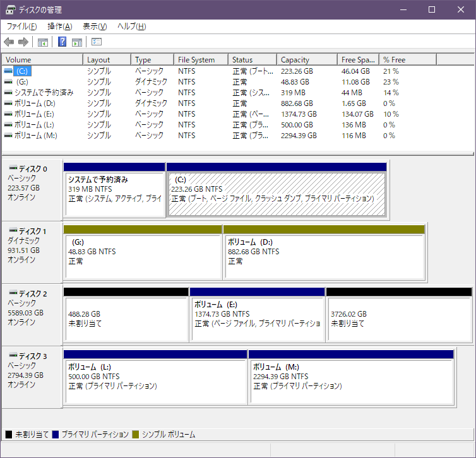Click drive icon of ボリューム (E:) row
This screenshot has height=458, width=476.
(x=8, y=114)
